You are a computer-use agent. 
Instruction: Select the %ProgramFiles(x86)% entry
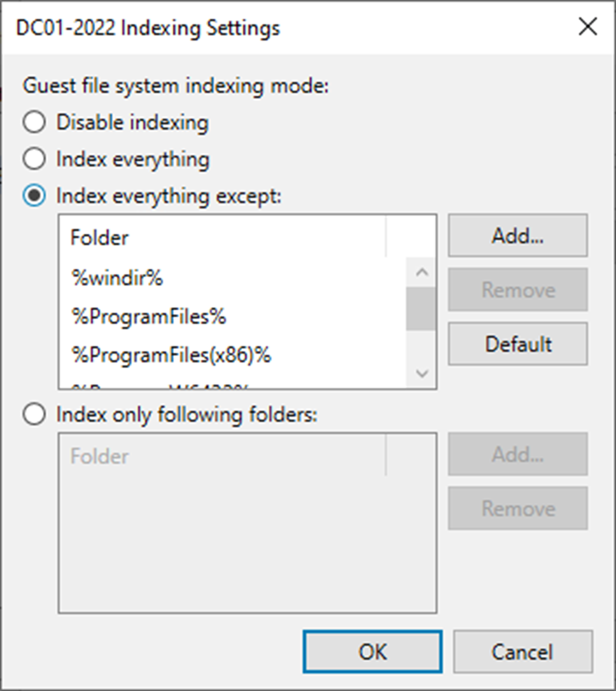[171, 355]
